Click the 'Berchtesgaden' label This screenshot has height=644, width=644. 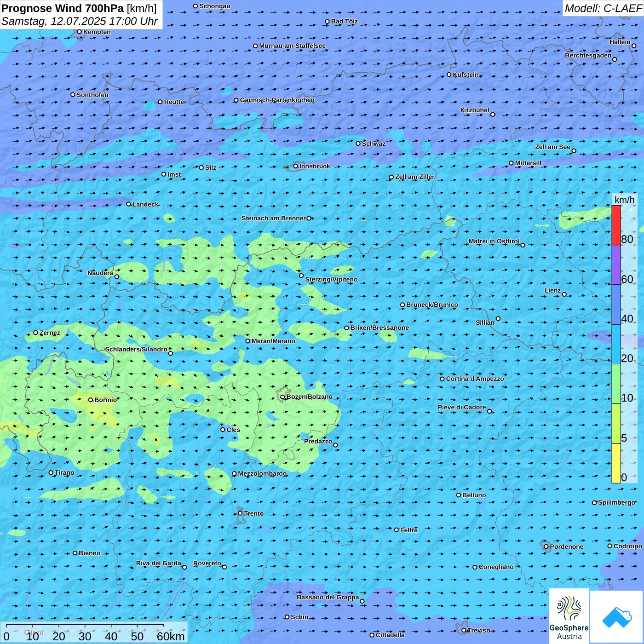coord(588,55)
